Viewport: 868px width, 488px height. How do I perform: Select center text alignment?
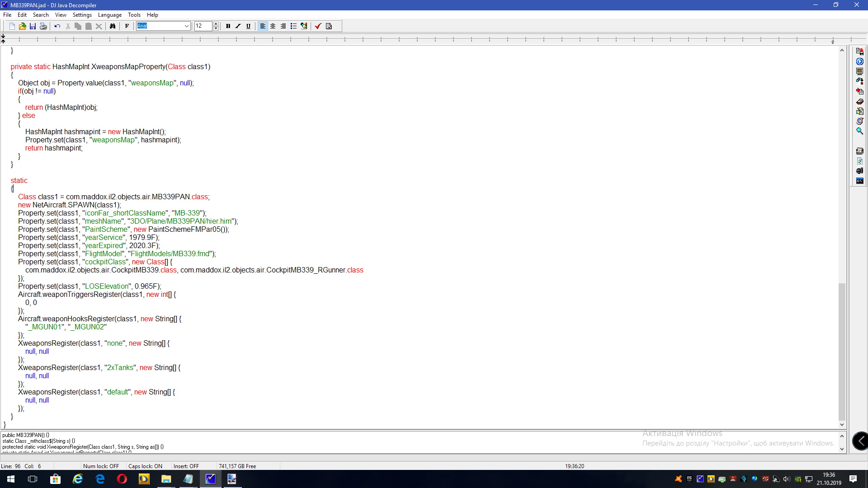(273, 26)
